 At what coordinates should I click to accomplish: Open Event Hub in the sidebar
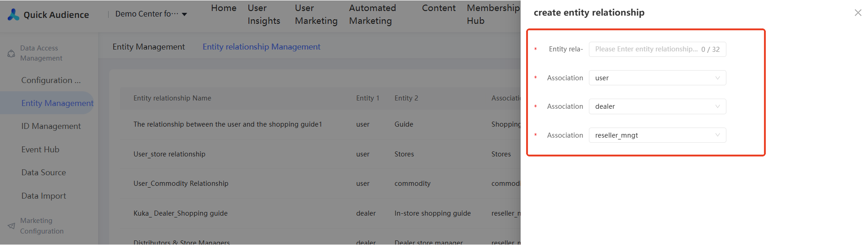(x=40, y=150)
